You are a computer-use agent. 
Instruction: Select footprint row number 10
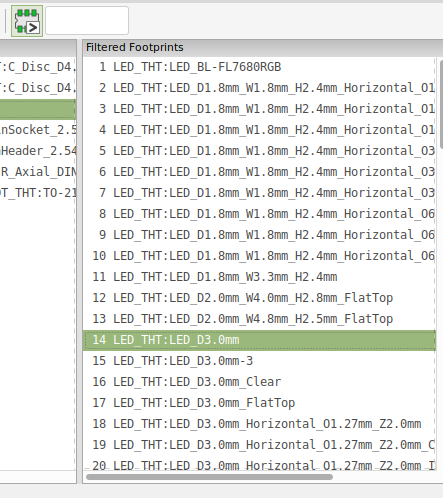pyautogui.click(x=259, y=256)
